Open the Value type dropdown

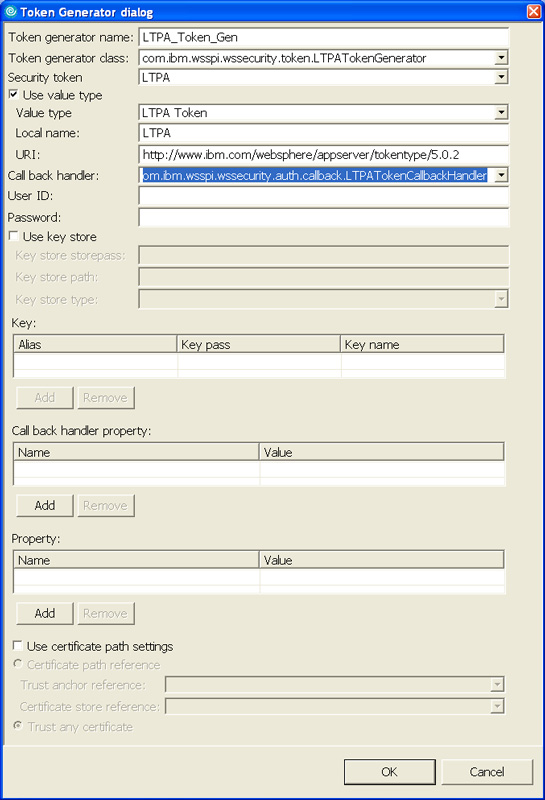[x=501, y=112]
